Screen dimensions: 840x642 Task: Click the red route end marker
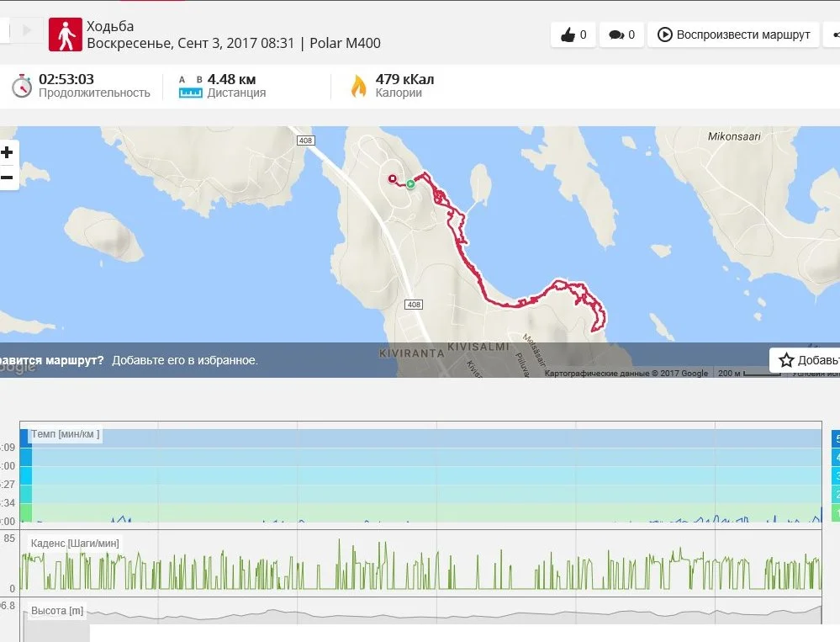(x=392, y=178)
